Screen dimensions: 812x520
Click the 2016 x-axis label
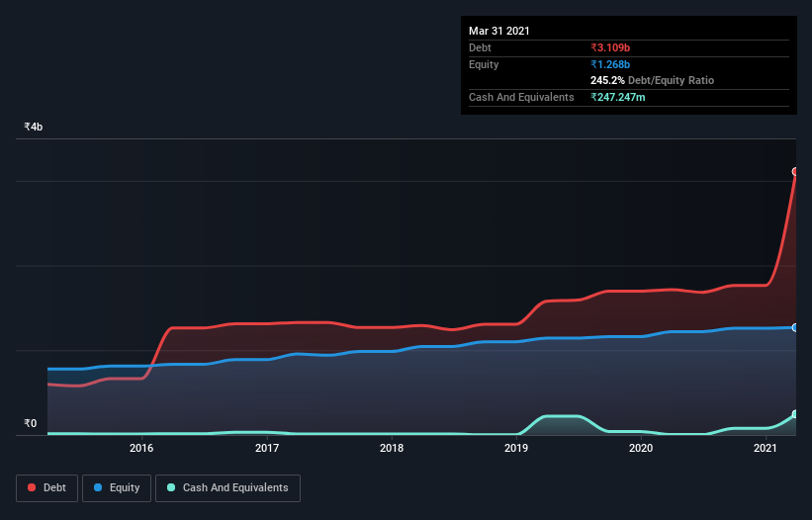click(141, 448)
